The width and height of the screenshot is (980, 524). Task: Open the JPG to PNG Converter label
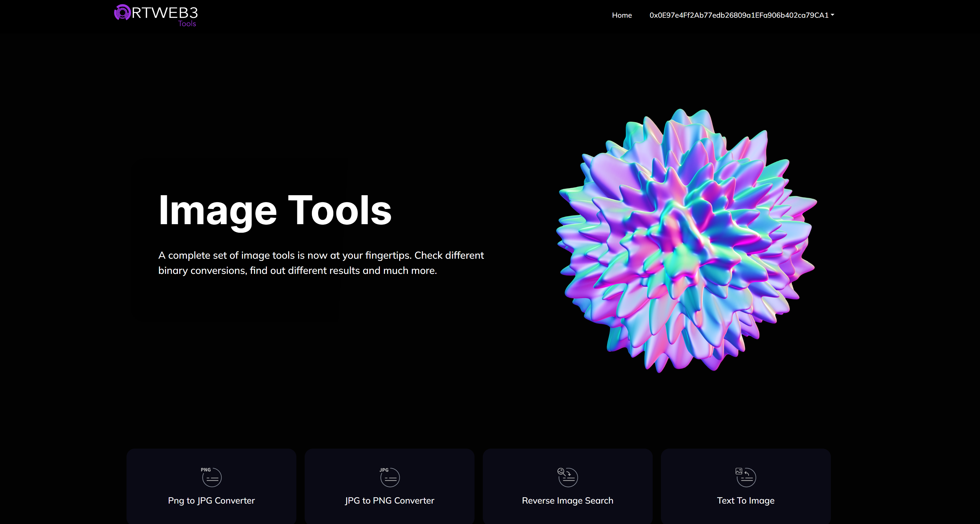click(389, 501)
